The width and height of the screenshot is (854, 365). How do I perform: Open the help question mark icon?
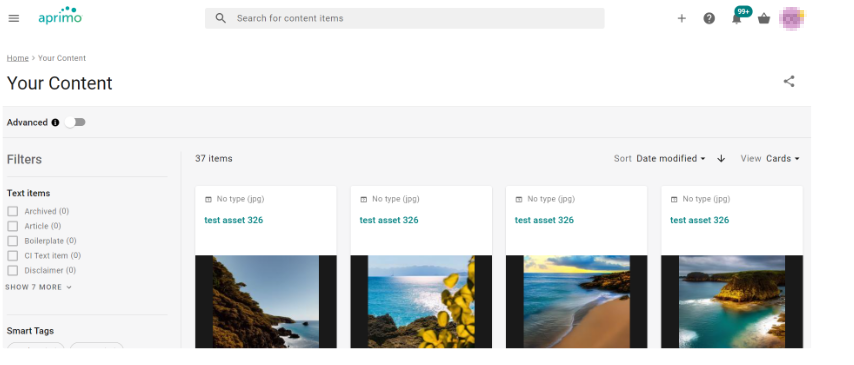(x=709, y=19)
